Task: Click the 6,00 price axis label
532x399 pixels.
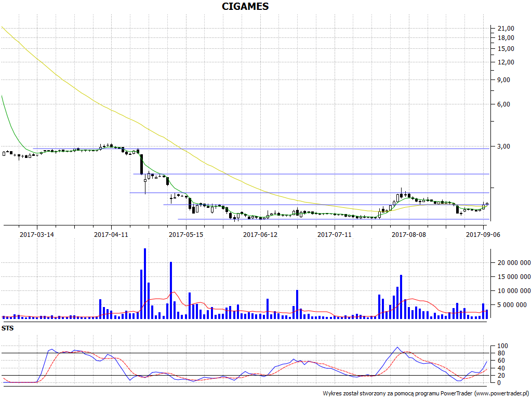Action: pos(504,104)
